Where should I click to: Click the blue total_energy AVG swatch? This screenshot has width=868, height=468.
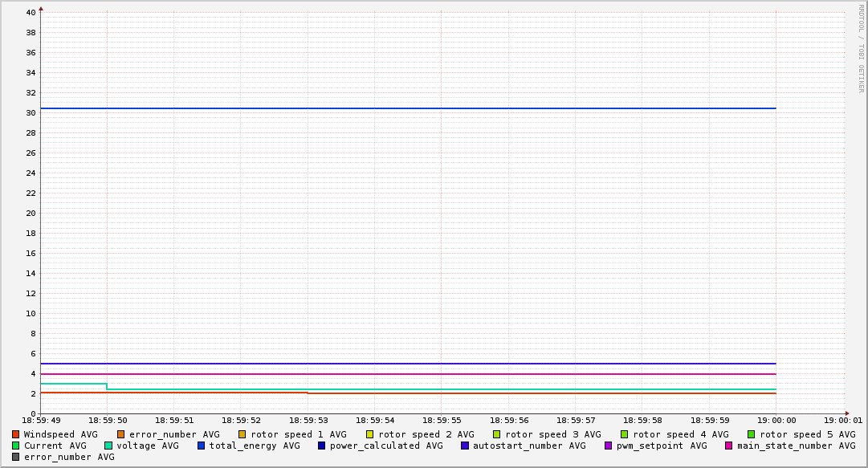pos(202,446)
